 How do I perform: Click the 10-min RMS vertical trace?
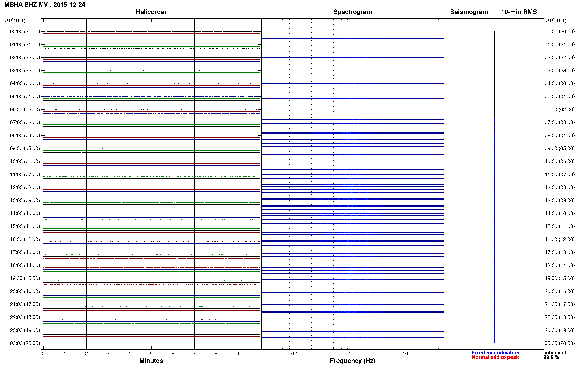point(494,187)
